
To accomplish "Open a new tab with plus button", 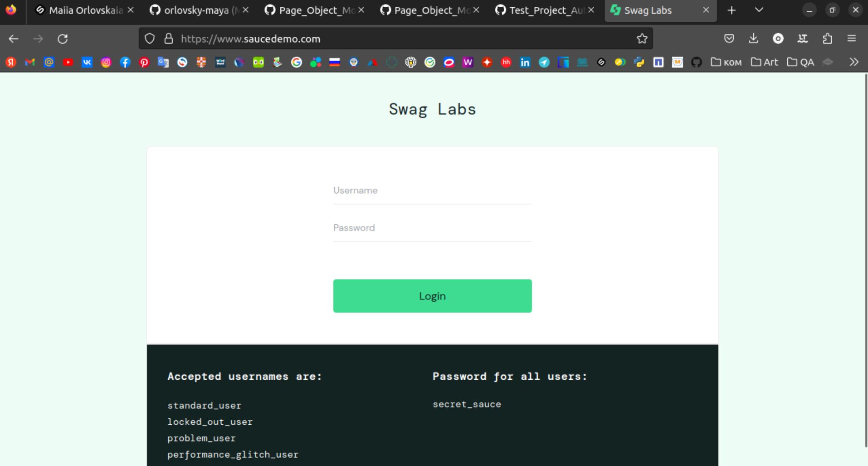I will pyautogui.click(x=731, y=10).
